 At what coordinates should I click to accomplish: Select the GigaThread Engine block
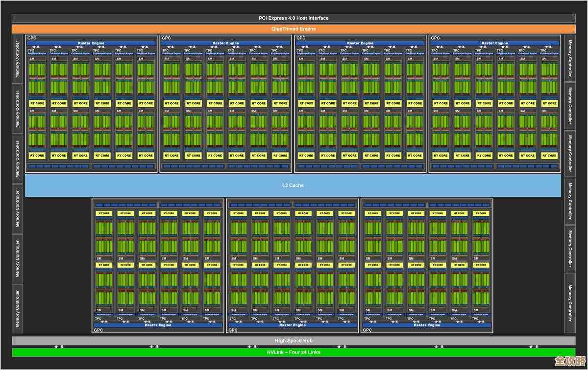pos(294,28)
